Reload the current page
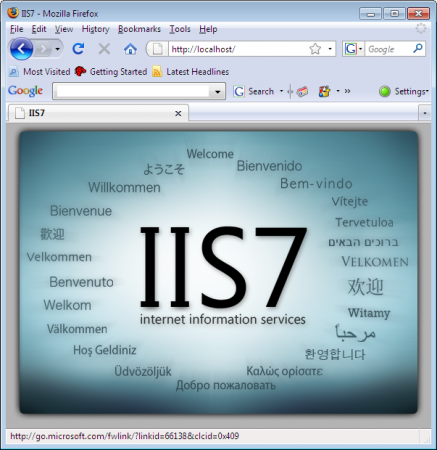The height and width of the screenshot is (450, 437). pos(78,49)
